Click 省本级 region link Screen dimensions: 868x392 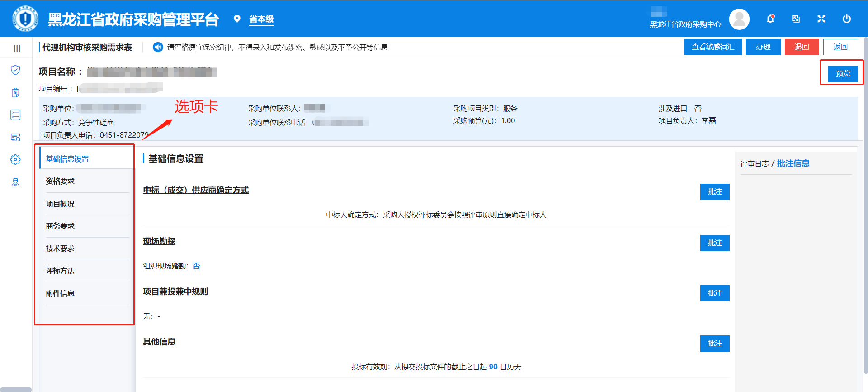coord(261,19)
